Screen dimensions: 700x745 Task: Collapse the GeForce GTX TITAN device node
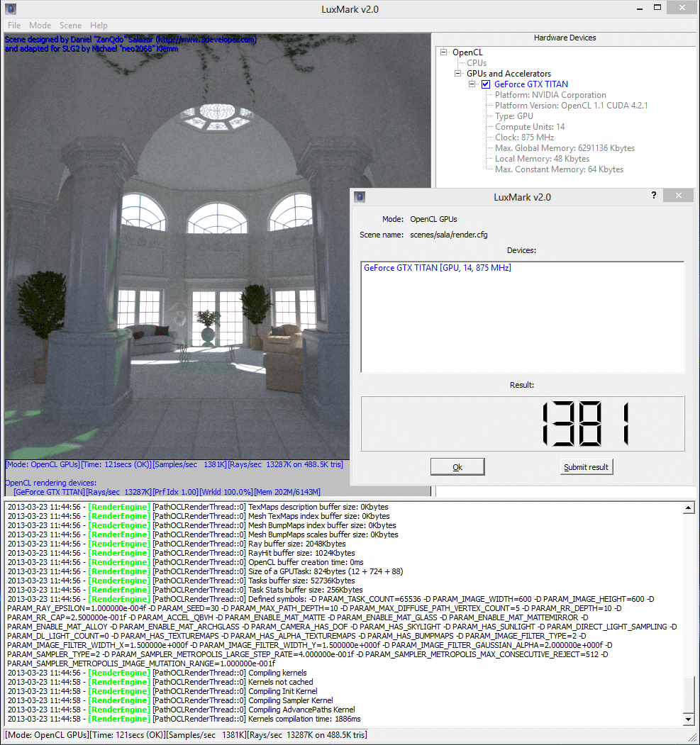tap(472, 84)
